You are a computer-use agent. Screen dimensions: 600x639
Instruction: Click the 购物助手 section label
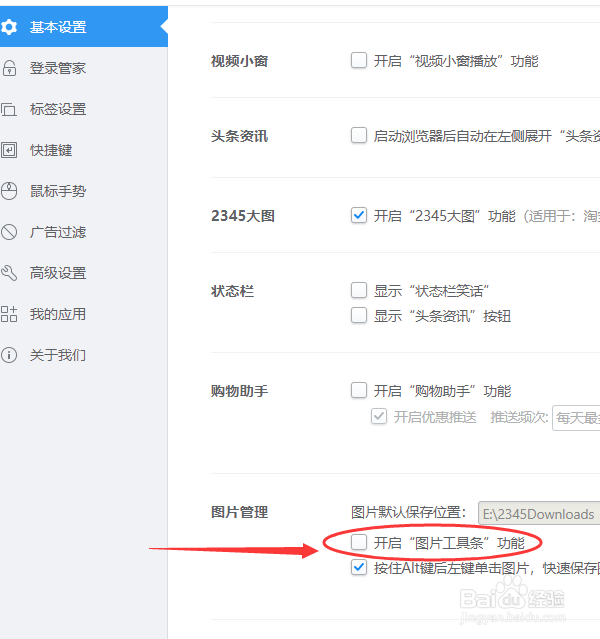tap(239, 391)
